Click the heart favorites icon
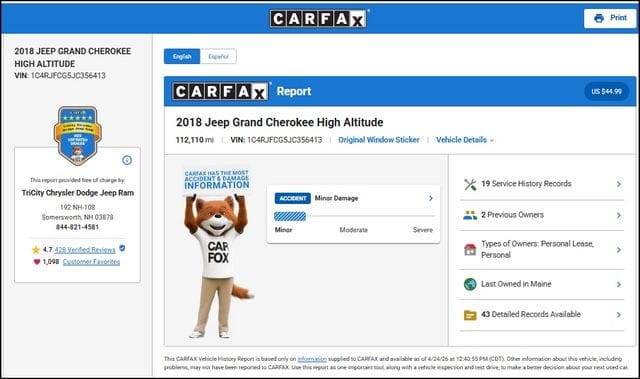640x379 pixels. (37, 262)
